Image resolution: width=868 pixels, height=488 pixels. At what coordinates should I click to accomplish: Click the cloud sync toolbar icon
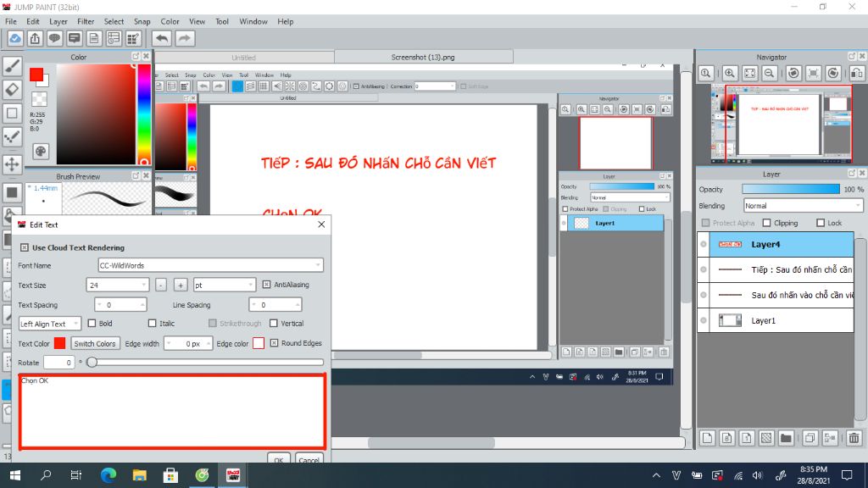point(15,38)
